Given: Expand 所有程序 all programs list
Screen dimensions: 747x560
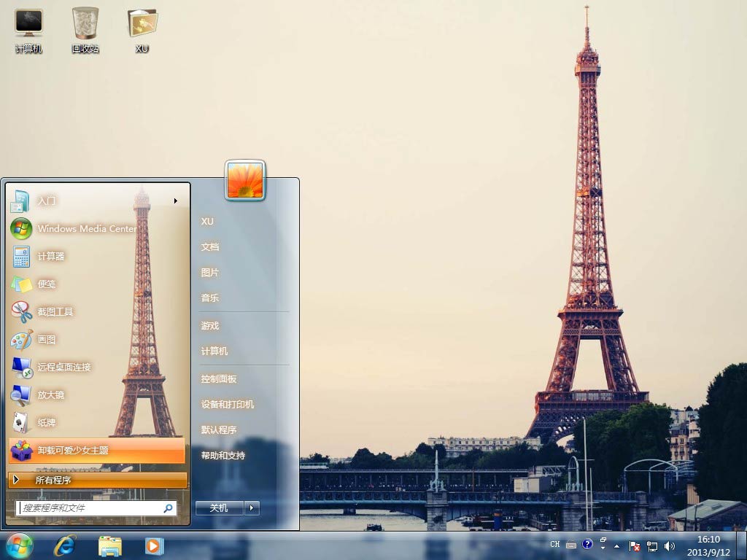Looking at the screenshot, I should pos(53,480).
